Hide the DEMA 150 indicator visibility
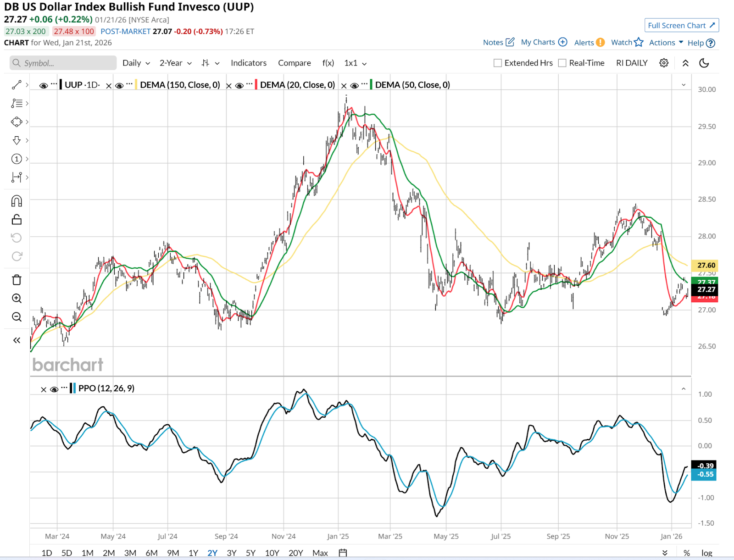 pyautogui.click(x=119, y=85)
